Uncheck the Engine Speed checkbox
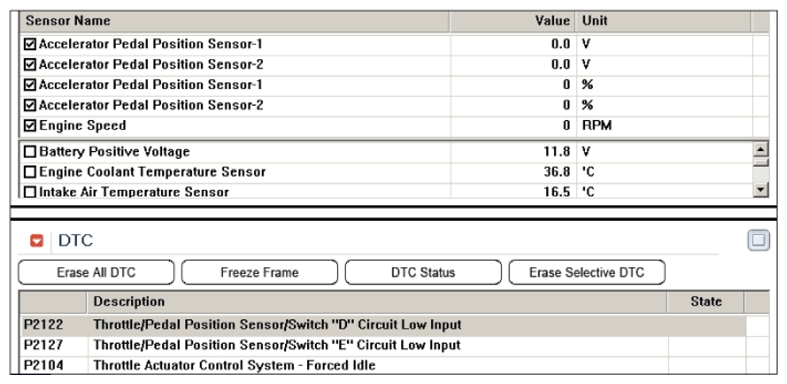The image size is (787, 384). pyautogui.click(x=30, y=125)
